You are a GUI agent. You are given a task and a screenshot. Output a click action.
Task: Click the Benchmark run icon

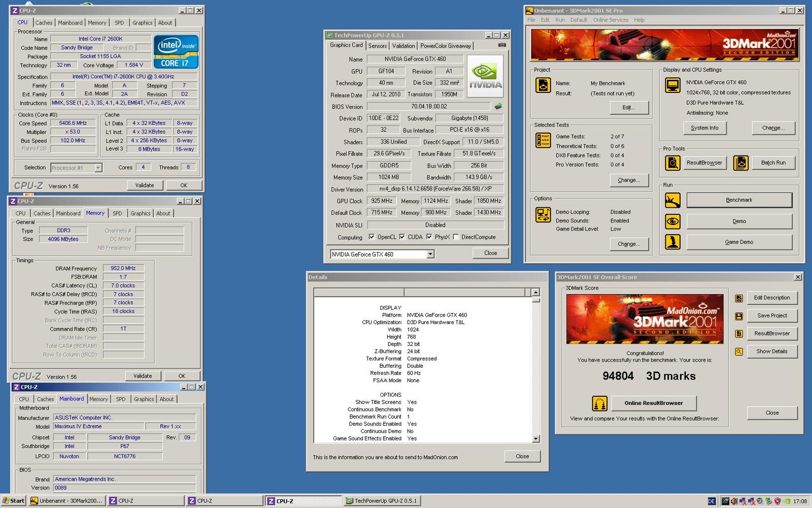pos(673,200)
